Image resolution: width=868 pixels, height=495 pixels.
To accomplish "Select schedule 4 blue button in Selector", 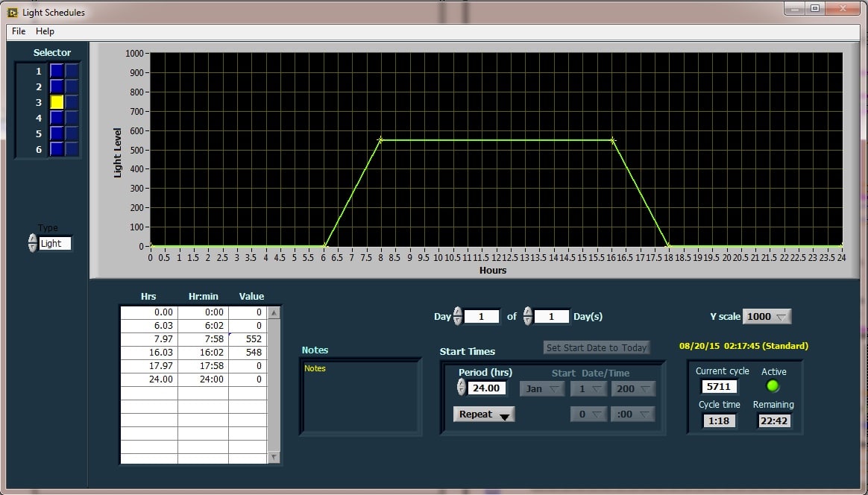I will tap(57, 117).
